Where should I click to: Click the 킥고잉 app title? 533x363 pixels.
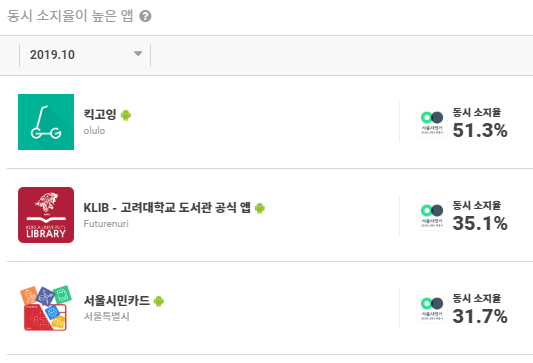coord(100,114)
